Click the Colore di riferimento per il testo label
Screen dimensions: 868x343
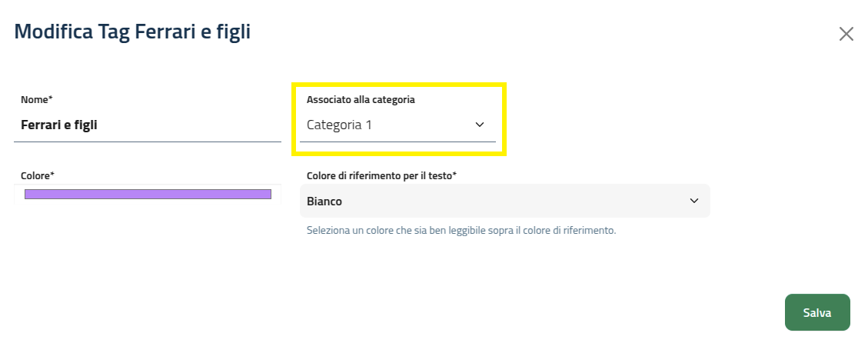381,175
